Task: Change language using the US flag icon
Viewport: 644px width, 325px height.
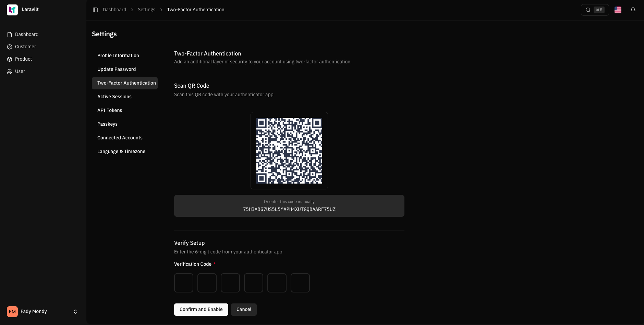Action: point(618,10)
